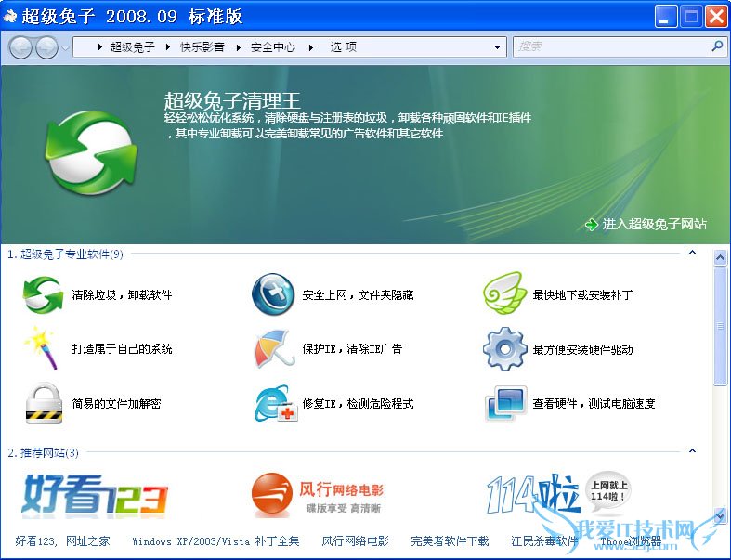Collapse the 超级兔子专业软件 section
Image resolution: width=731 pixels, height=560 pixels.
(692, 253)
